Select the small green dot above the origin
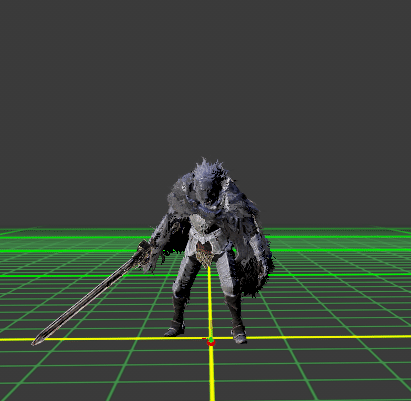This screenshot has height=401, width=411. tap(211, 339)
